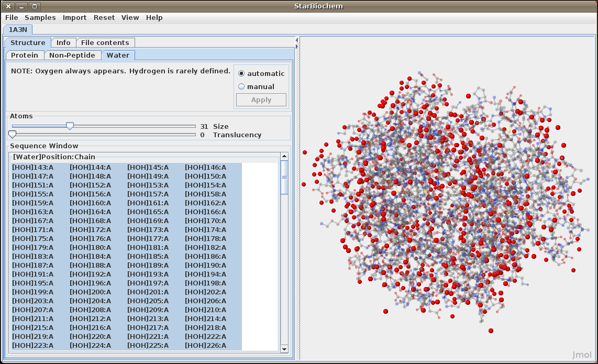Switch to the Water sub-tab
This screenshot has width=598, height=364.
click(118, 56)
